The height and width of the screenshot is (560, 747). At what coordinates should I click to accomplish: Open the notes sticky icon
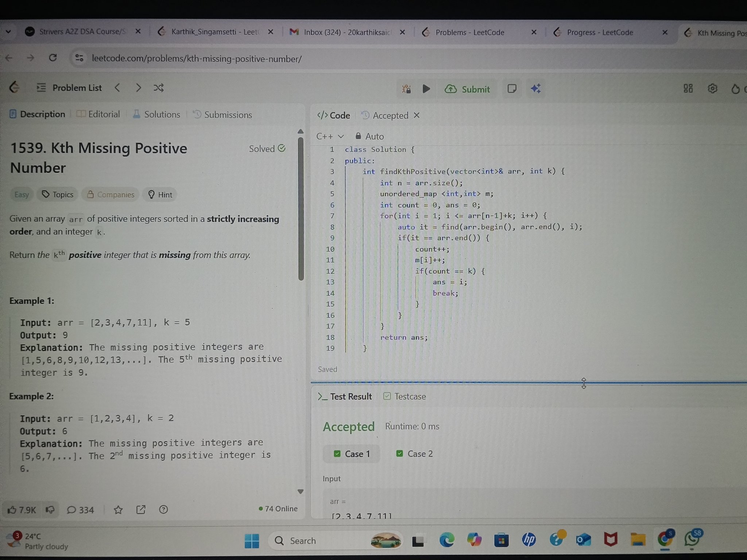point(512,89)
